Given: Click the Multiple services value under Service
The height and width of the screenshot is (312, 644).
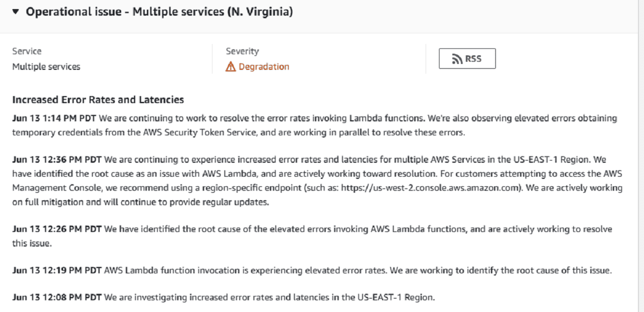Looking at the screenshot, I should pos(46,67).
